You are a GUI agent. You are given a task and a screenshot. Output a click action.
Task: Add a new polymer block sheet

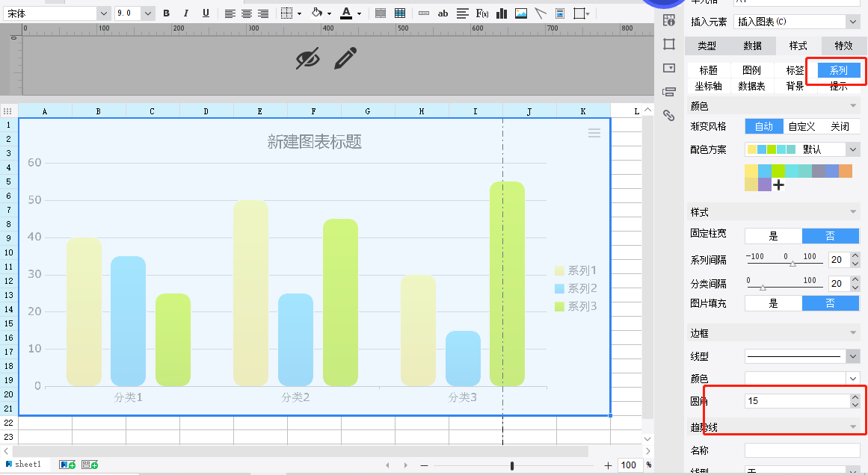(90, 465)
